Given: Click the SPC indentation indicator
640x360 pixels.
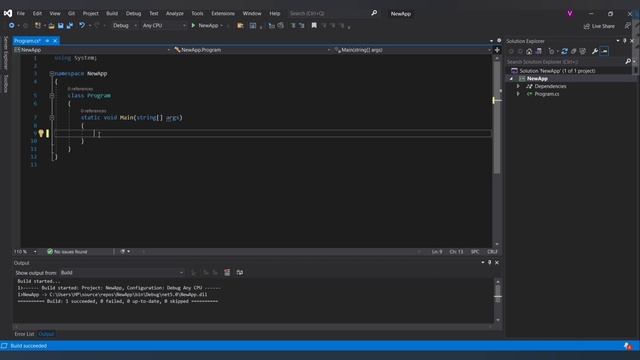Looking at the screenshot, I should click(x=475, y=252).
